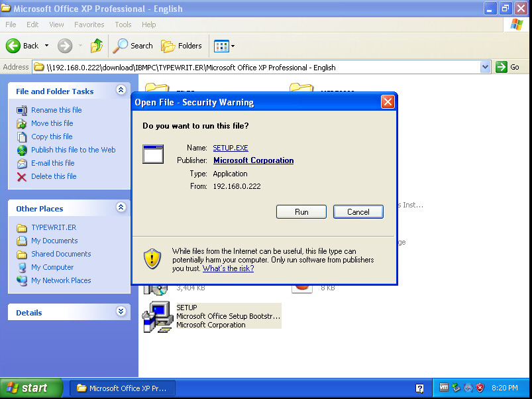Expand the Address bar dropdown

click(x=485, y=67)
